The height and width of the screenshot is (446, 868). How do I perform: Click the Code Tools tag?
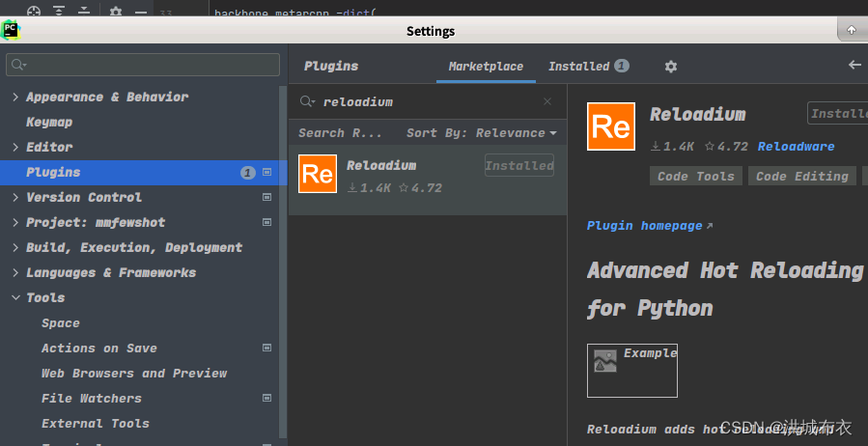(696, 176)
